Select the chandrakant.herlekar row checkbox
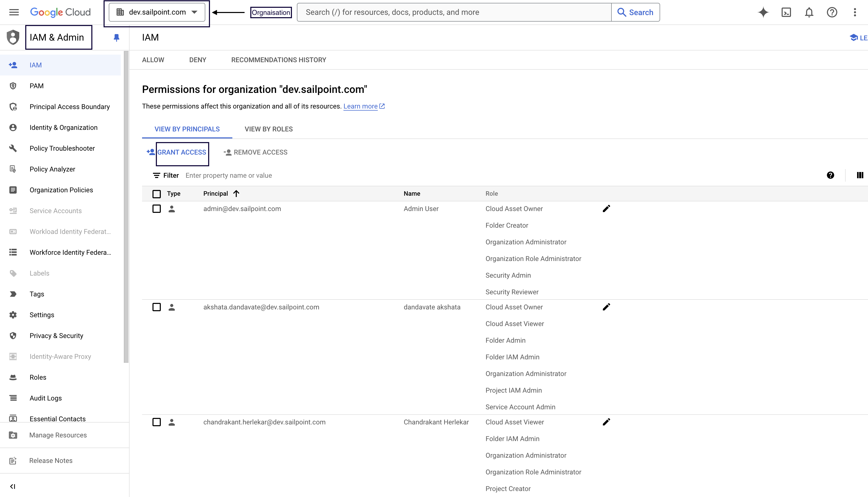The height and width of the screenshot is (497, 868). click(x=157, y=422)
